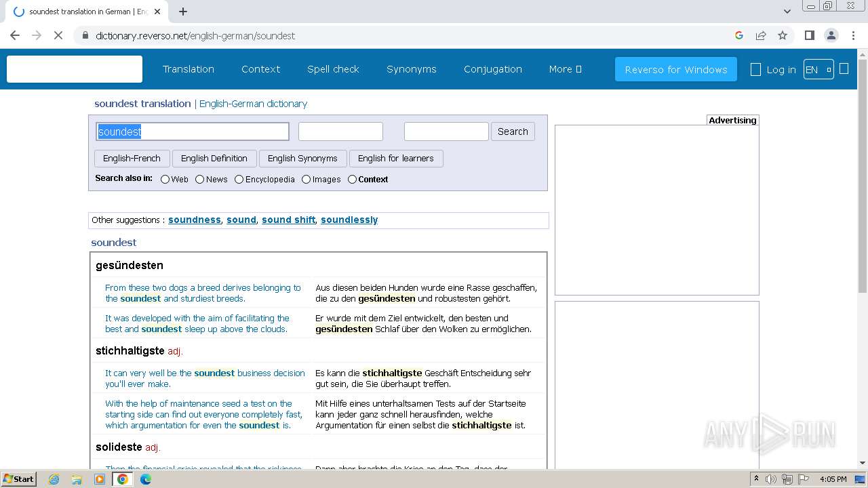The image size is (868, 488).
Task: Switch to English Synonyms tab
Action: (x=302, y=159)
